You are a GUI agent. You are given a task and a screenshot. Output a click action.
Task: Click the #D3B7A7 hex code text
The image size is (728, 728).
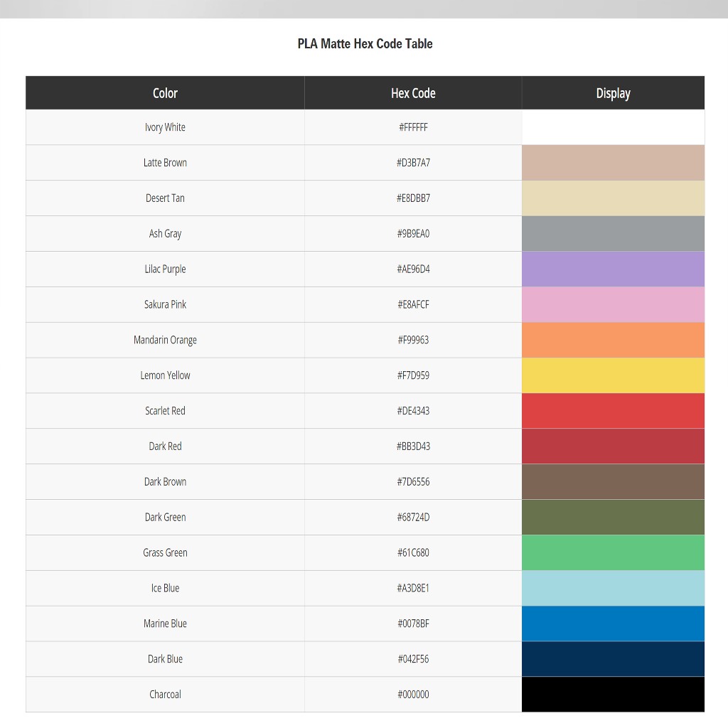click(413, 163)
